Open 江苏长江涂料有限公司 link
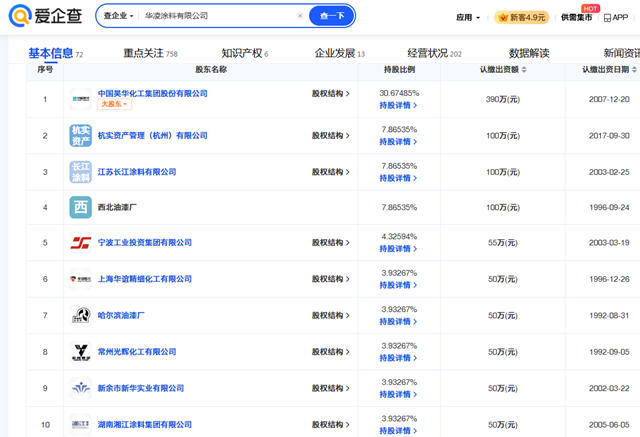Image resolution: width=640 pixels, height=437 pixels. click(x=137, y=172)
